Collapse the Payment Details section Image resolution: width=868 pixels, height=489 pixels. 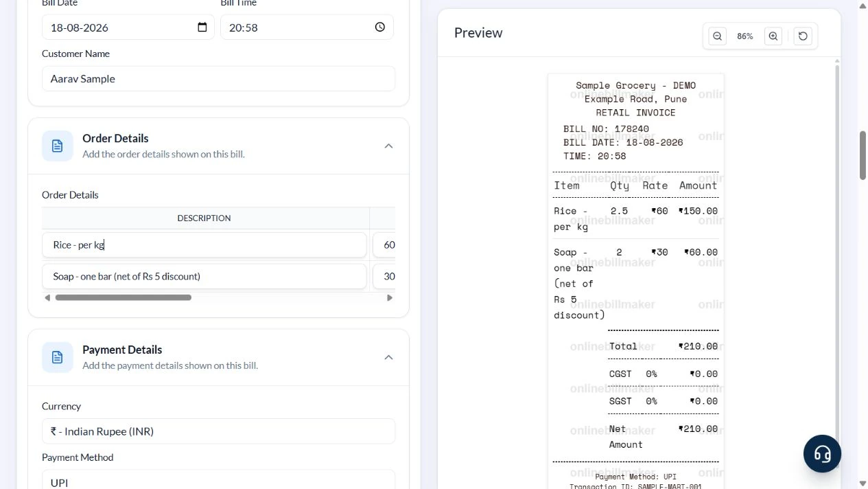click(388, 357)
